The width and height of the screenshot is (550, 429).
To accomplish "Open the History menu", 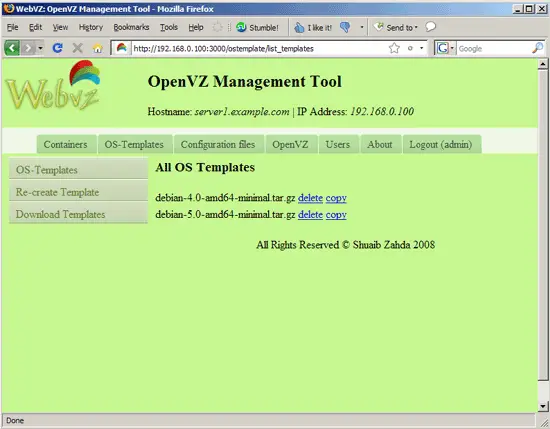I will 91,27.
